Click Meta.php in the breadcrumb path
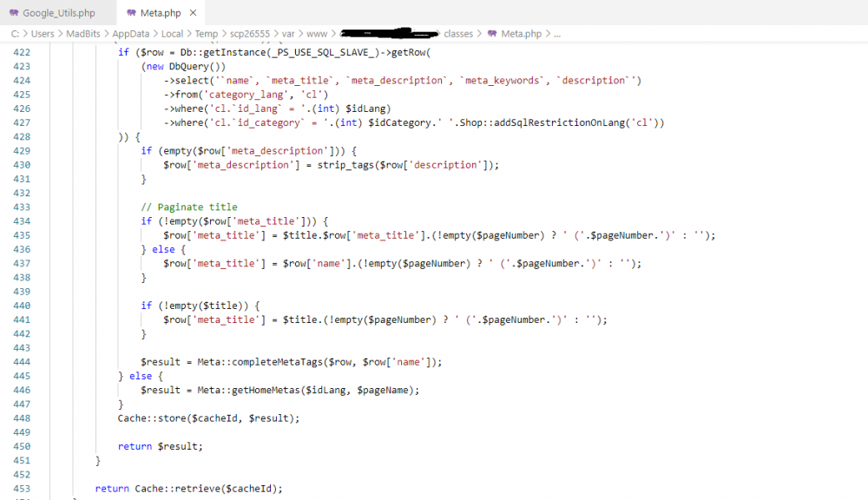 [521, 34]
